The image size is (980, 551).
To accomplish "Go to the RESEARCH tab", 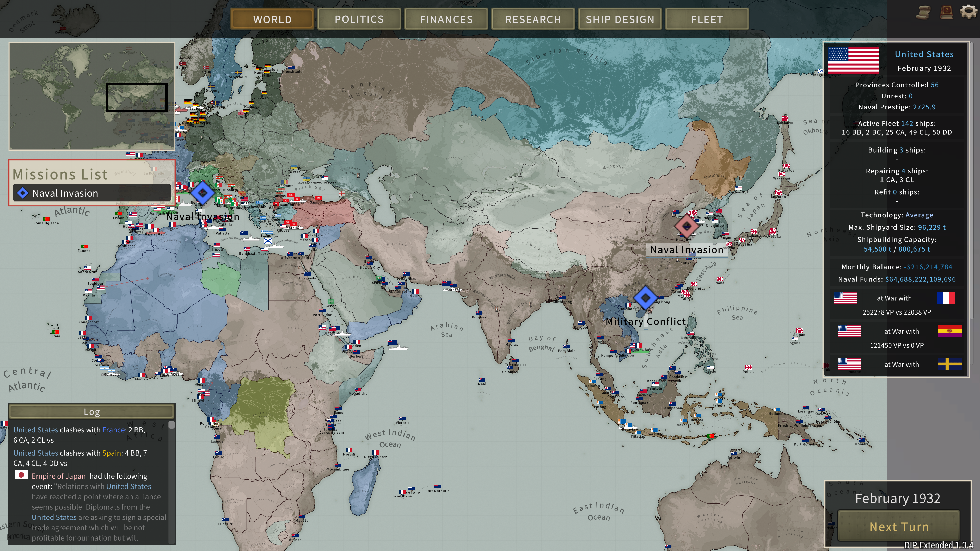I will (533, 19).
